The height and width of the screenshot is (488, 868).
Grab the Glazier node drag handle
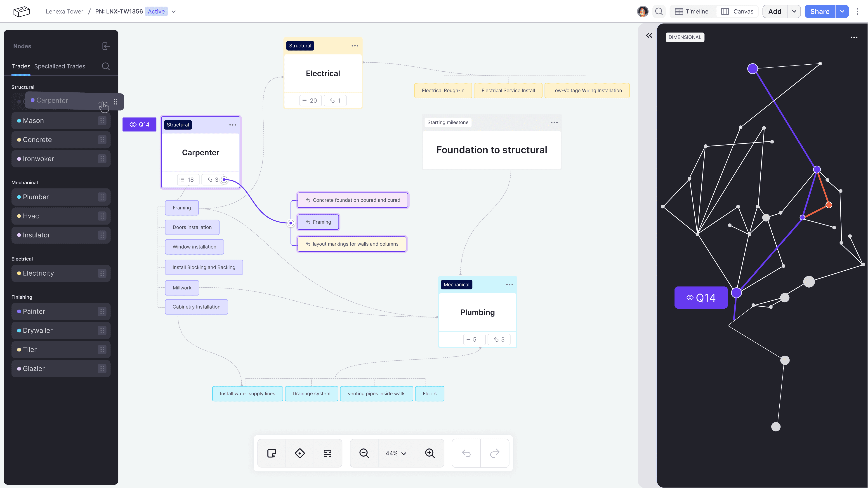(102, 369)
